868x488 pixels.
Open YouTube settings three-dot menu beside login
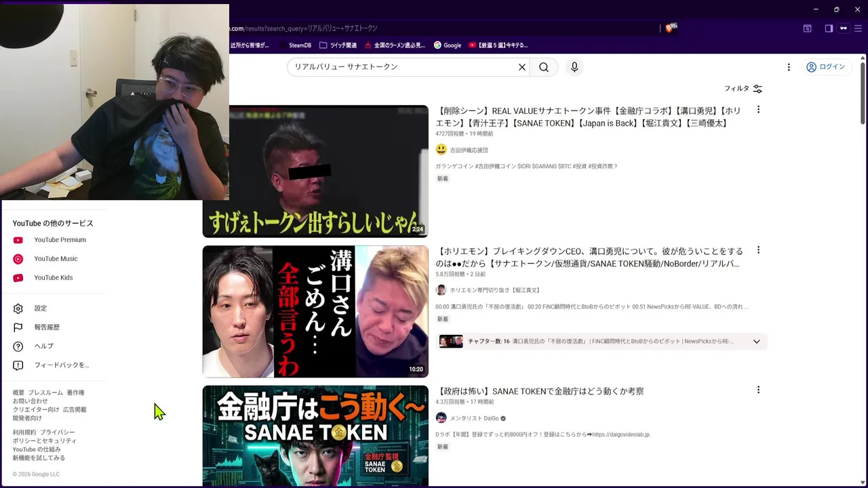(789, 67)
